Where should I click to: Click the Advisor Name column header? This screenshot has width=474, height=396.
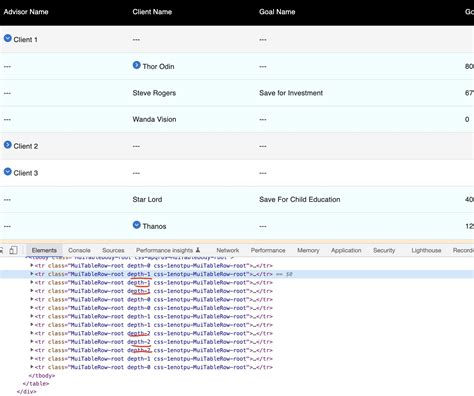coord(26,12)
